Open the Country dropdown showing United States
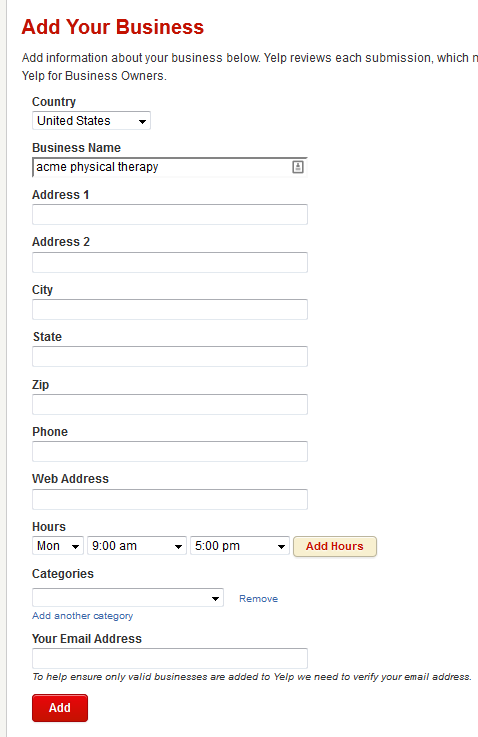 tap(91, 121)
